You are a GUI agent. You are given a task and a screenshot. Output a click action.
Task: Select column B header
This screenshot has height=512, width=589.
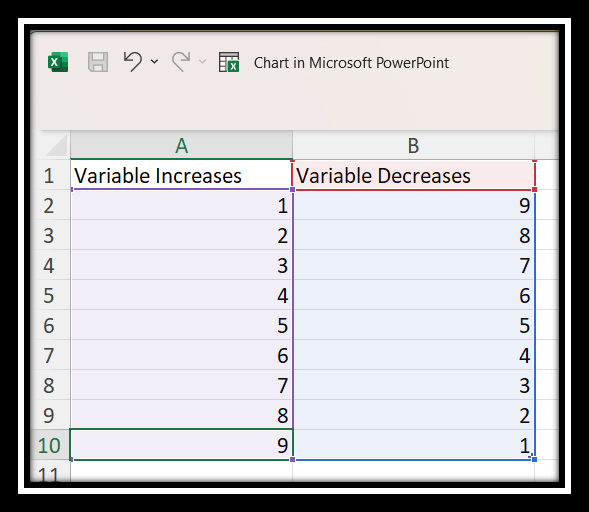click(413, 145)
